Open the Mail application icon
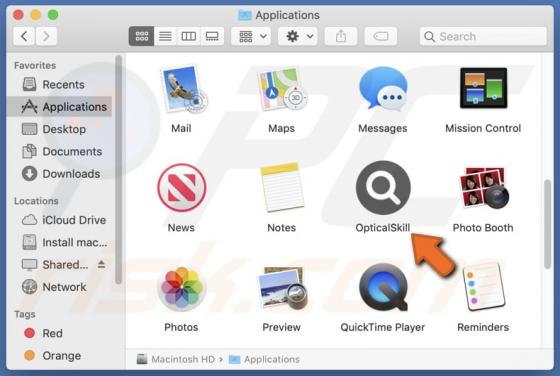The image size is (560, 376). 184,89
